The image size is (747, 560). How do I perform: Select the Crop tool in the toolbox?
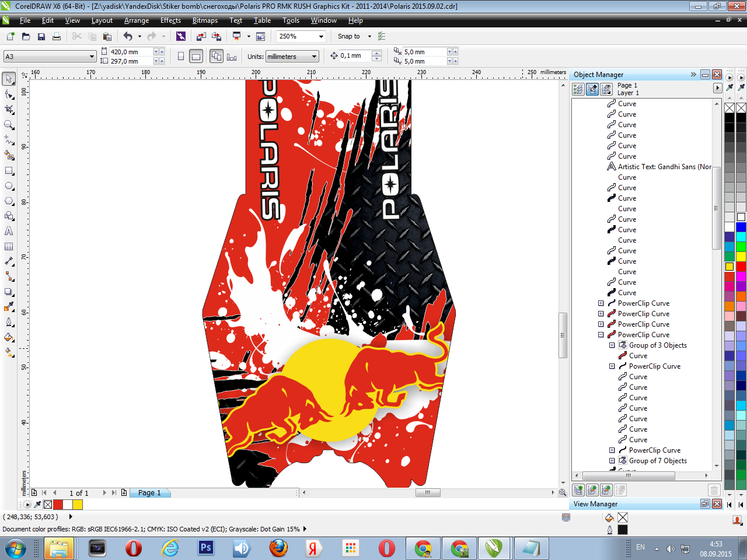point(9,109)
